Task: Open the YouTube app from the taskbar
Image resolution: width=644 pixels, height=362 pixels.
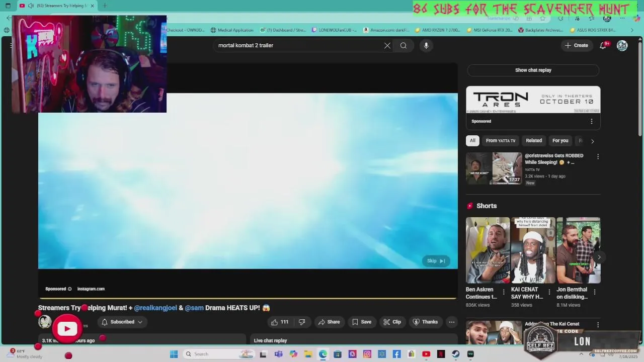Action: coord(426,354)
